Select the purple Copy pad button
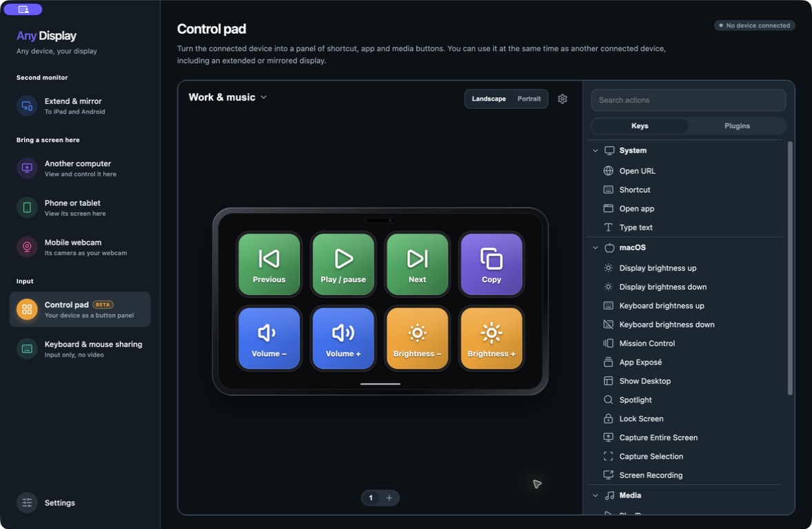 (x=491, y=264)
